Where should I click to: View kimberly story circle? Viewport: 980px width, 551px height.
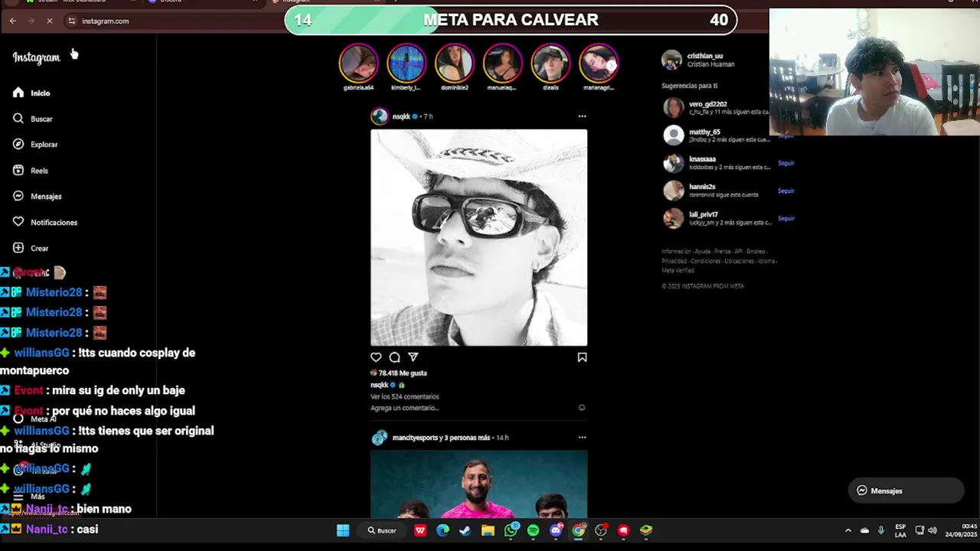coord(406,63)
